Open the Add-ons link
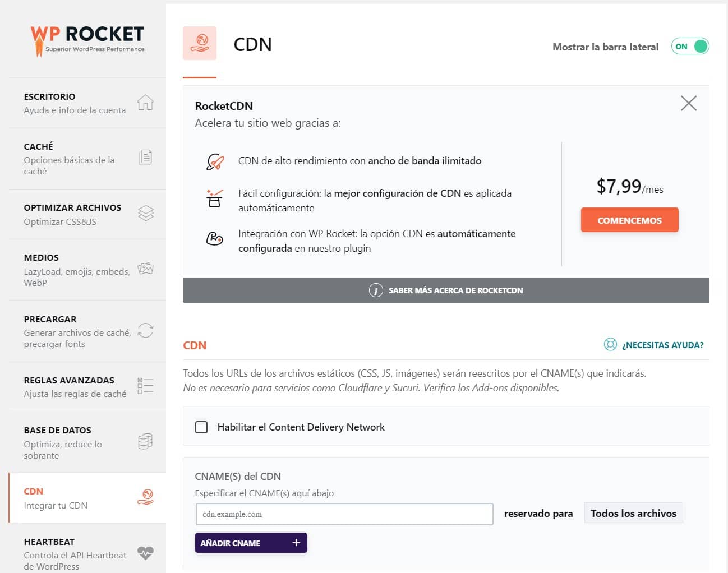Screen dimensions: 728x573 489,387
